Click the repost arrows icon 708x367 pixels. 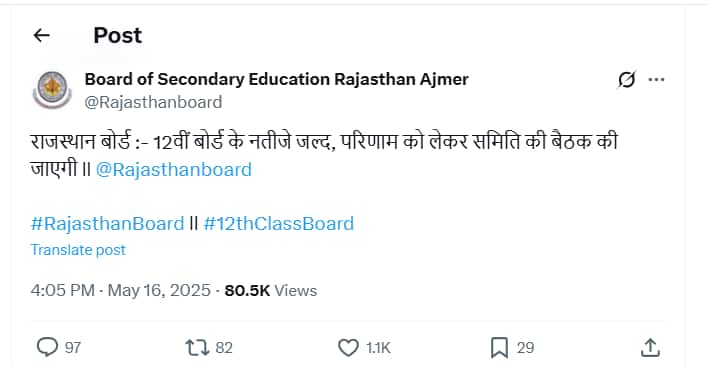pos(197,348)
